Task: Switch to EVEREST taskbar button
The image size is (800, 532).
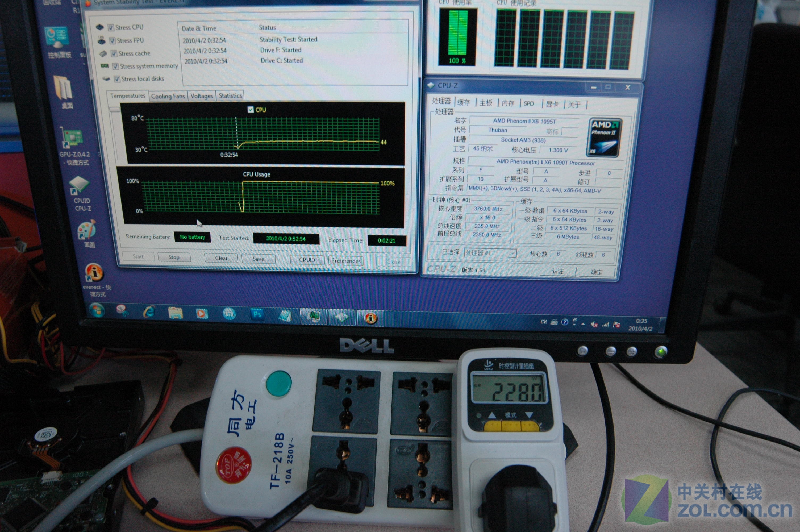Action: [371, 318]
